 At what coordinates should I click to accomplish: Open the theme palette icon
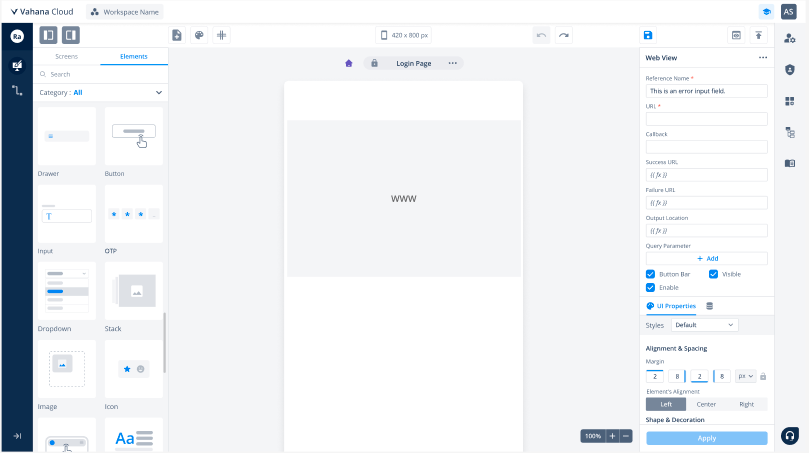point(199,35)
